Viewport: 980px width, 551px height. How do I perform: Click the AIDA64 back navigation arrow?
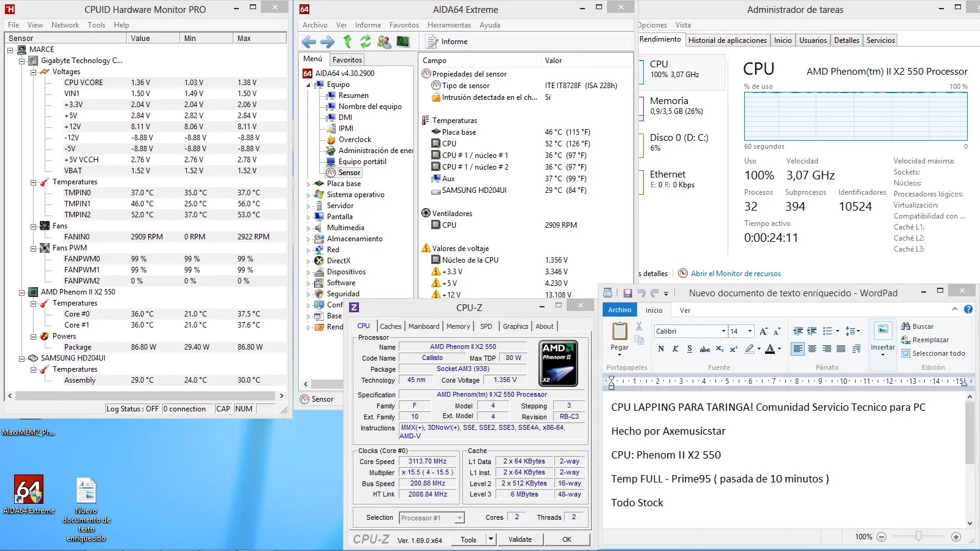tap(309, 42)
